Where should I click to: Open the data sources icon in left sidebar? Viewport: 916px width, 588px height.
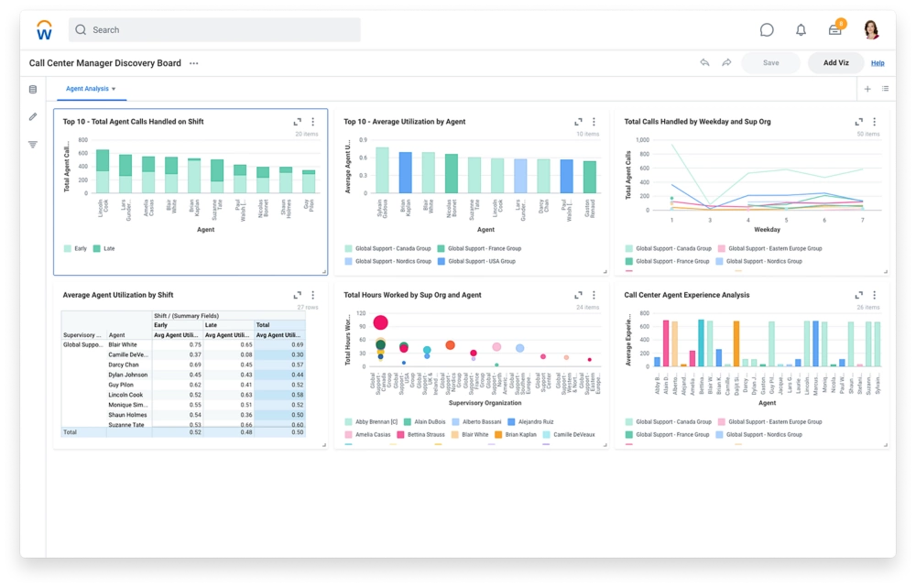(x=33, y=90)
